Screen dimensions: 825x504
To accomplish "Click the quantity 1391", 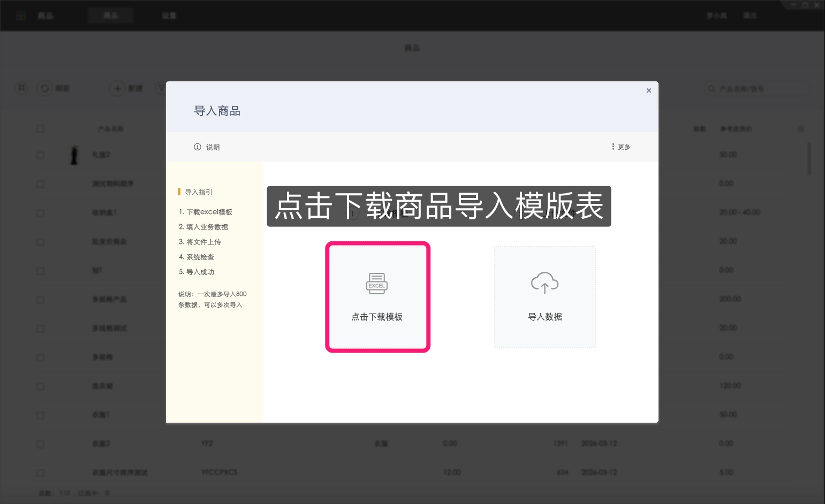I will pyautogui.click(x=560, y=444).
